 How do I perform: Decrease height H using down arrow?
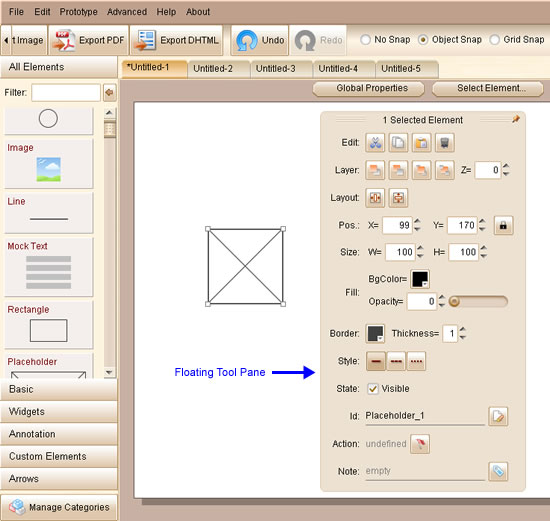coord(484,256)
